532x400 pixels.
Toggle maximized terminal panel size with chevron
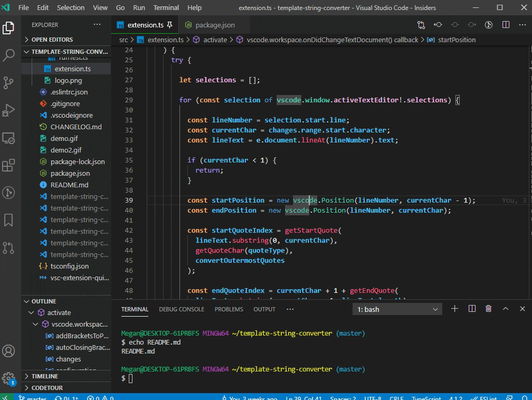(506, 309)
